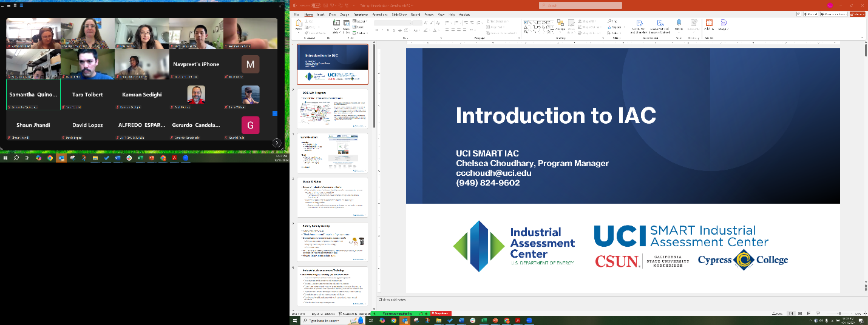The height and width of the screenshot is (325, 868).
Task: Apply Bold formatting in Font group
Action: [377, 30]
